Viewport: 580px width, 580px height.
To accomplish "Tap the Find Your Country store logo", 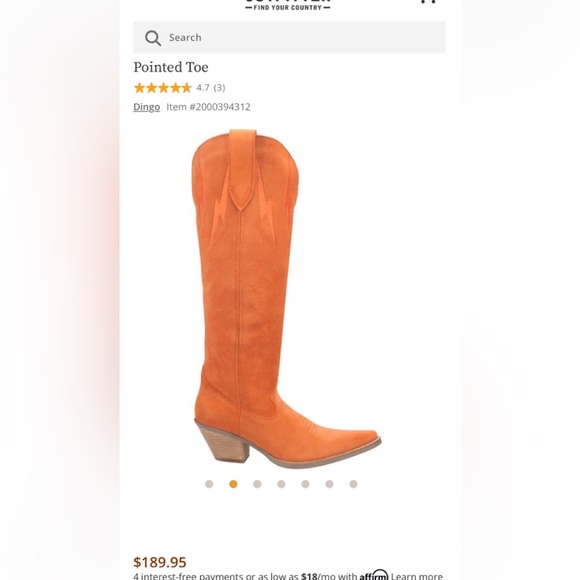I will coord(288,5).
